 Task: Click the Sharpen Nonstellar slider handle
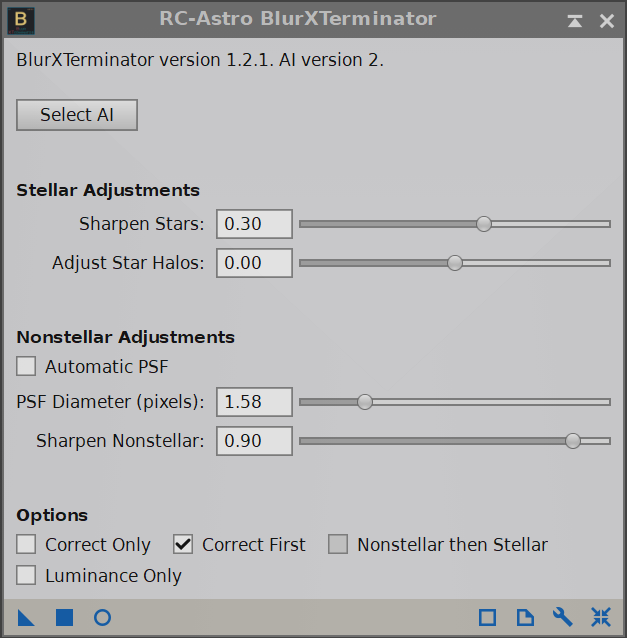pos(573,441)
